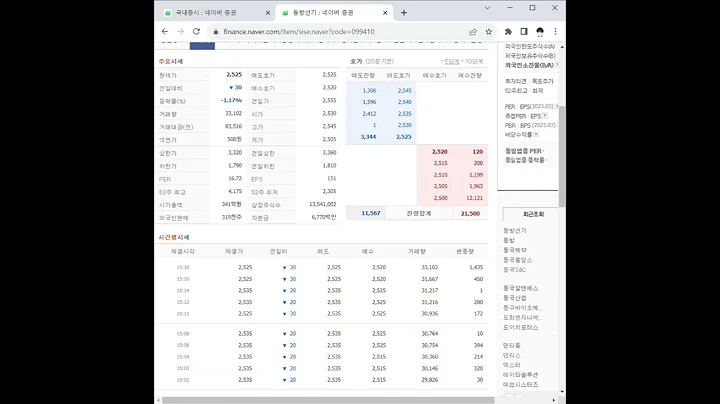
Task: Click the help icon next to 추정PER EPS
Action: 545,116
